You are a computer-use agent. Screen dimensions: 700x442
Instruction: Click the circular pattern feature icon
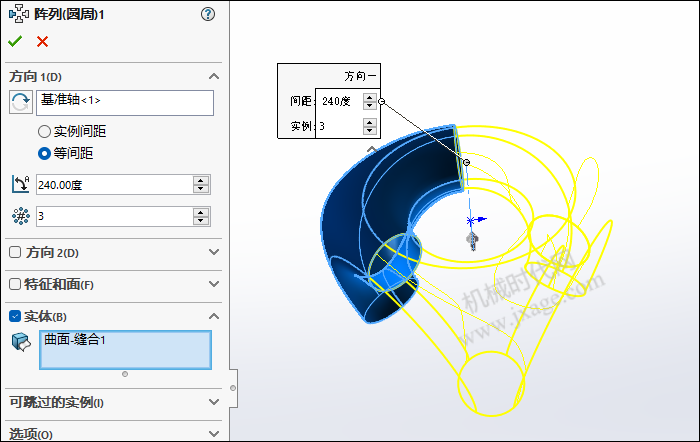18,14
